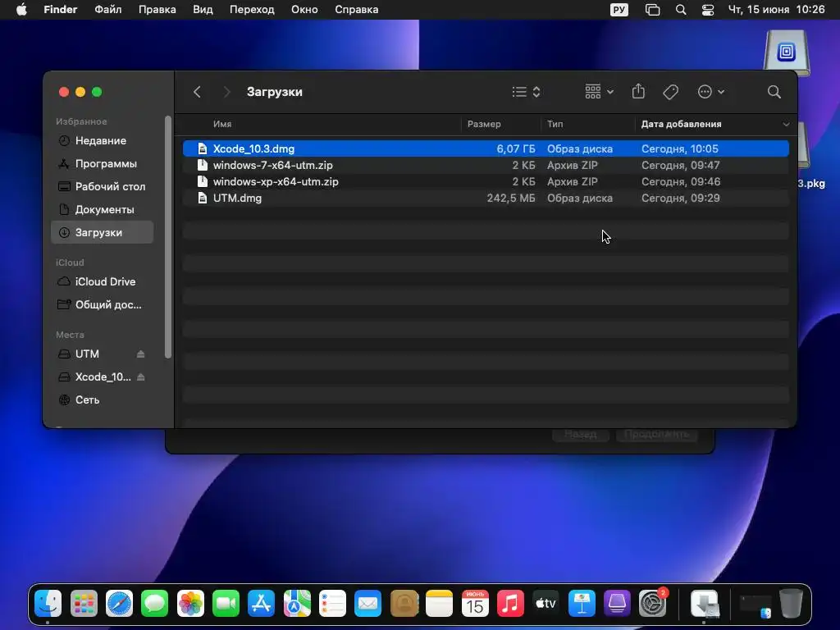Click the Share toolbar icon
Image resolution: width=840 pixels, height=630 pixels.
[638, 92]
